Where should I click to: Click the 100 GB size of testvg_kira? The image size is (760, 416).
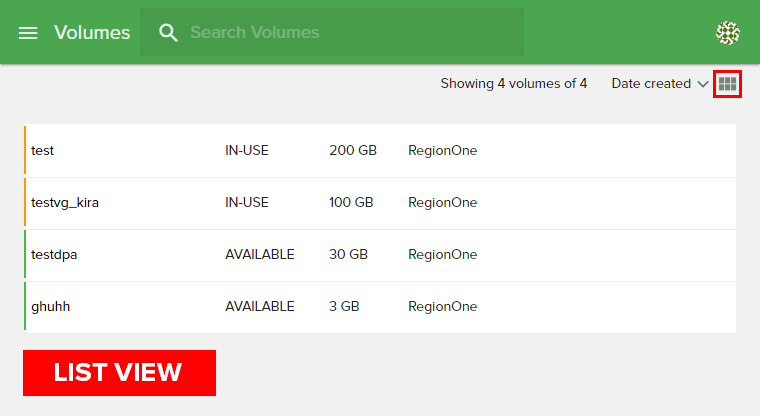pyautogui.click(x=351, y=203)
